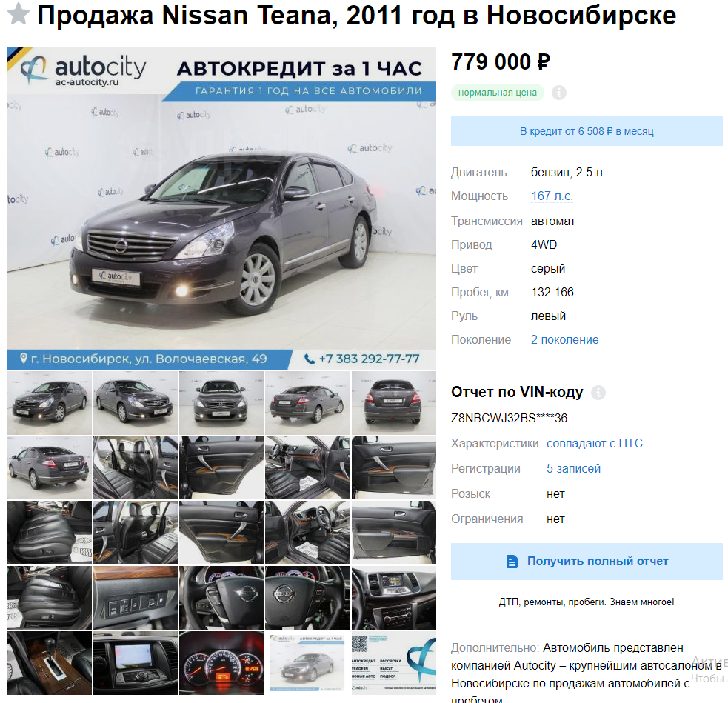Viewport: 728px width, 703px height.
Task: Click the 'ДТП, ремонты, пробеги. Знаем многое!' text
Action: (587, 602)
